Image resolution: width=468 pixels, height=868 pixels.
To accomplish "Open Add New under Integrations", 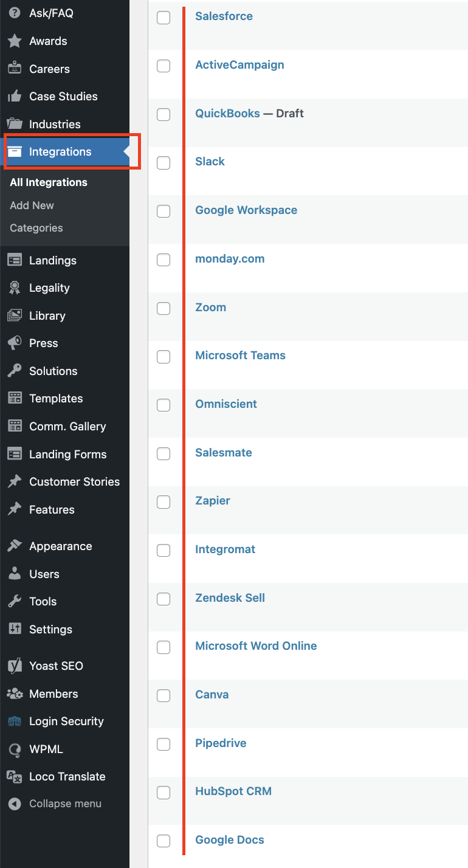I will pyautogui.click(x=32, y=205).
